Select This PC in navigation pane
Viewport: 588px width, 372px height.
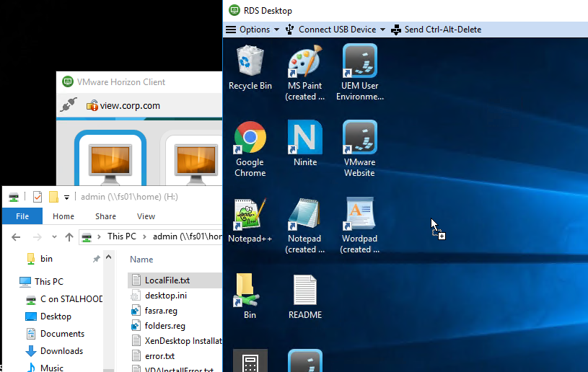(49, 281)
